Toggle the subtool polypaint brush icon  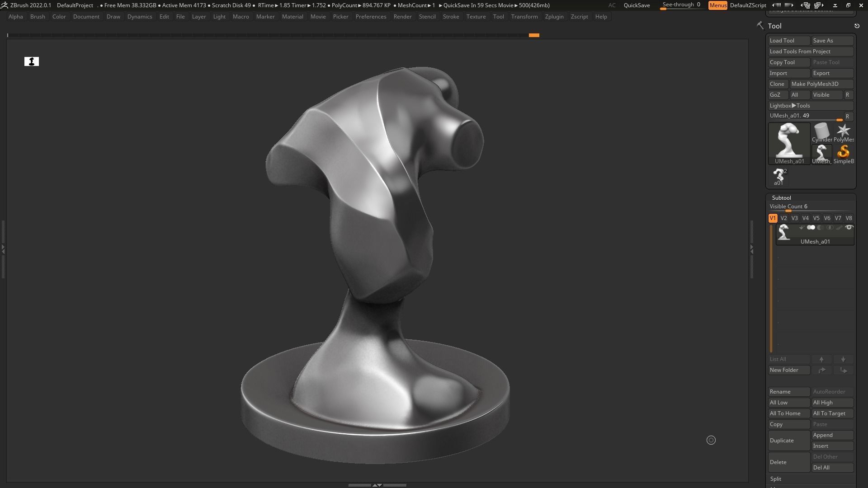click(839, 228)
